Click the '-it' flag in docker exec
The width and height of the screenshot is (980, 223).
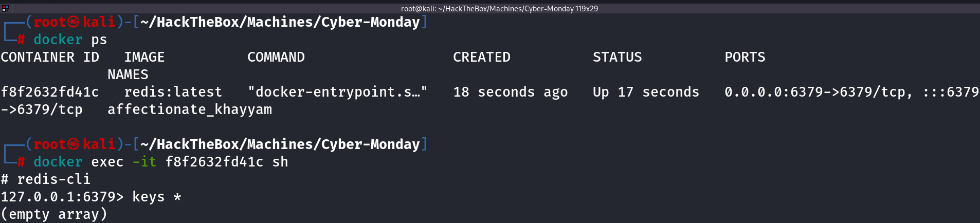pyautogui.click(x=144, y=162)
